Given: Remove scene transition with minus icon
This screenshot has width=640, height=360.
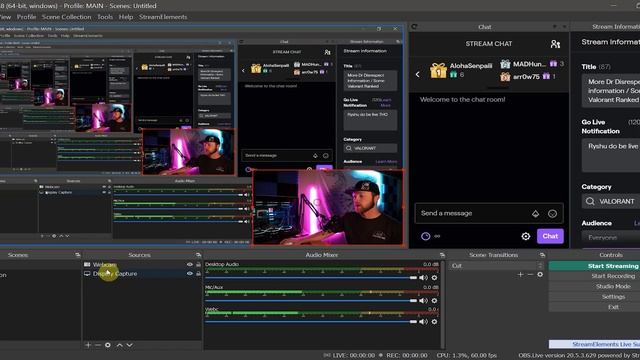Looking at the screenshot, I should pyautogui.click(x=530, y=275).
